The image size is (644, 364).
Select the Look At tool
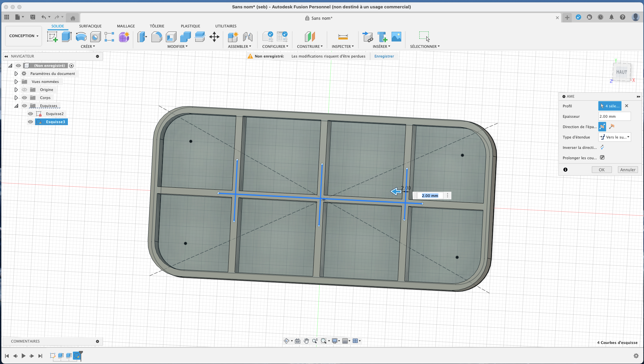tap(298, 341)
